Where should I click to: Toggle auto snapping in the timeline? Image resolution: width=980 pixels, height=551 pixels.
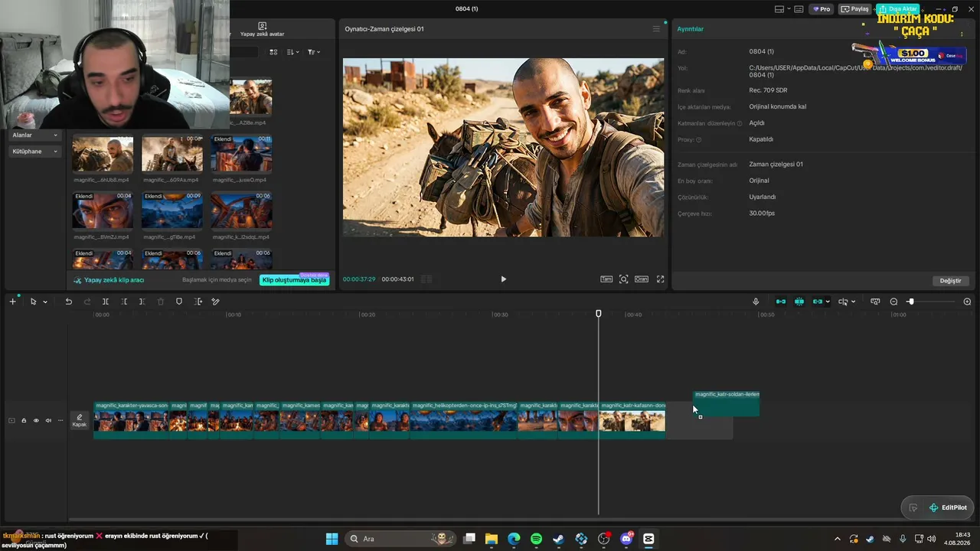pyautogui.click(x=799, y=302)
